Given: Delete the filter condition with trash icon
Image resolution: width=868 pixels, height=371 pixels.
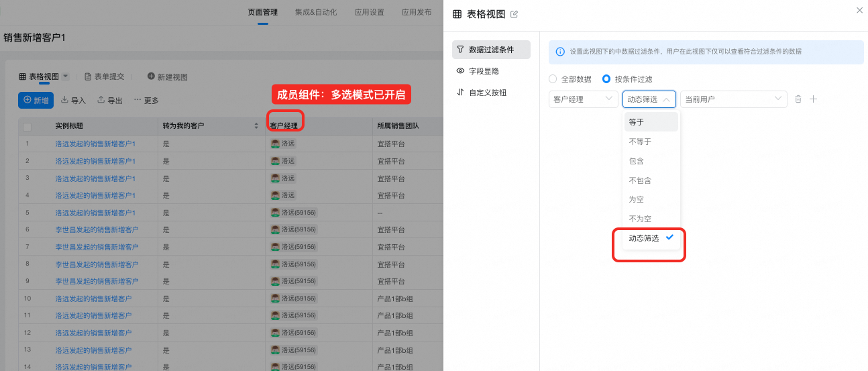Looking at the screenshot, I should pyautogui.click(x=798, y=99).
